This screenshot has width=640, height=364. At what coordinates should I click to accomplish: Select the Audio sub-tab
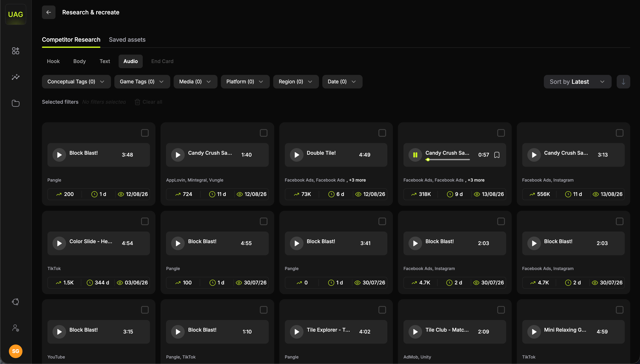(x=130, y=61)
